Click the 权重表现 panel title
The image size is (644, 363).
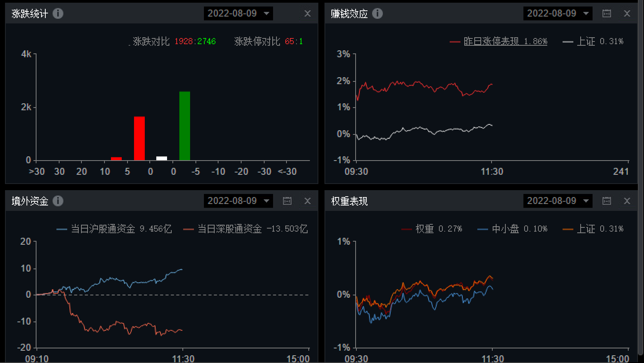point(349,201)
